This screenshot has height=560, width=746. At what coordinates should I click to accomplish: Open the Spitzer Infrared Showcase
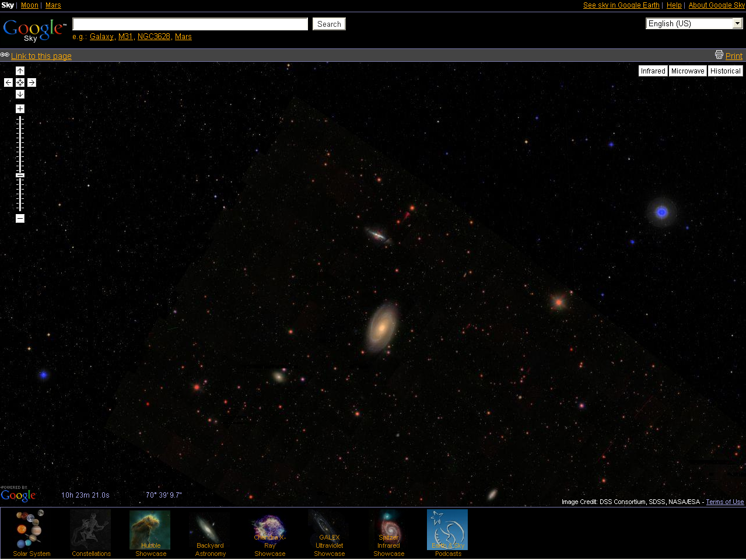[388, 533]
